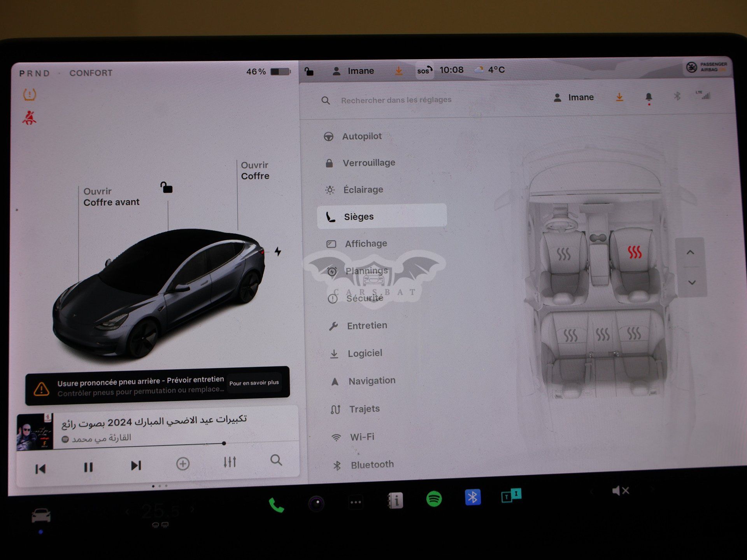
Task: Tap the red seatbelt warning icon
Action: [x=29, y=118]
